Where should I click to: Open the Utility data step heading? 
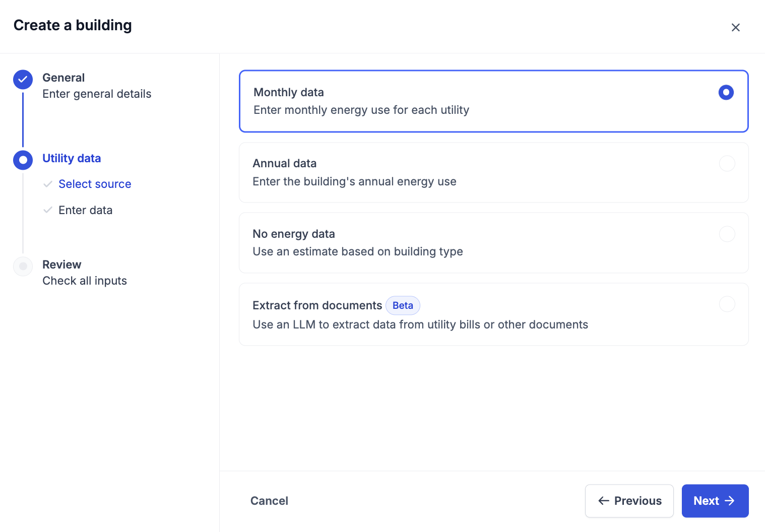click(x=72, y=159)
